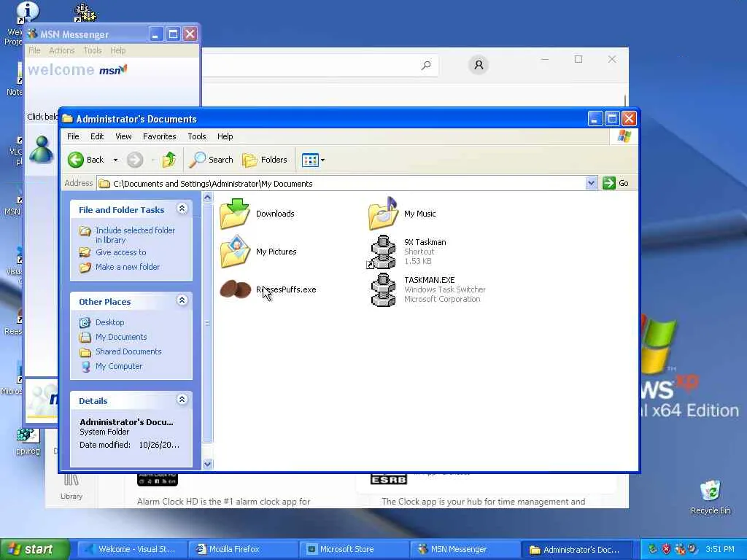Open My Computer from Other Places
Viewport: 747px width, 560px height.
point(119,366)
